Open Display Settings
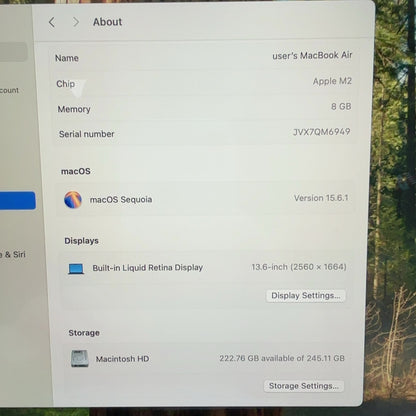The height and width of the screenshot is (416, 416). pyautogui.click(x=306, y=296)
